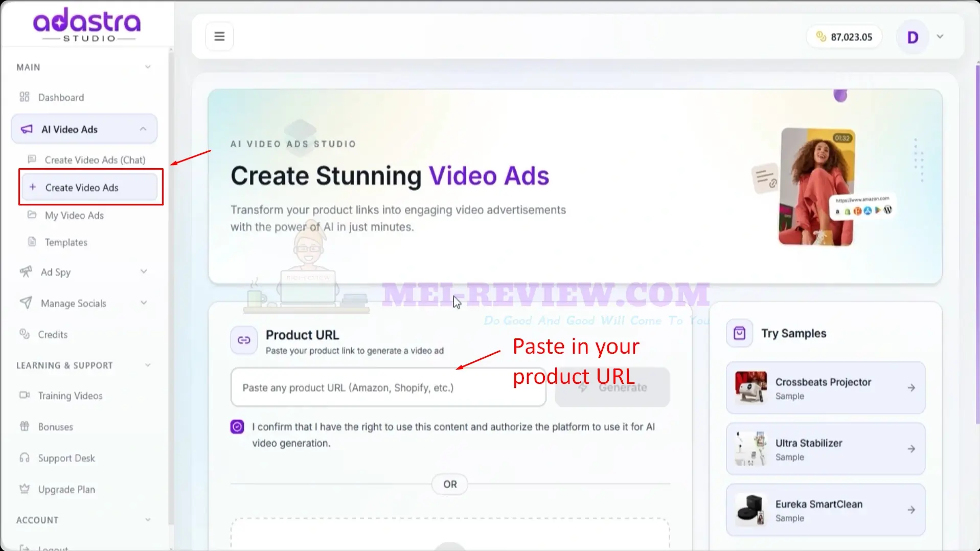Click the Generate button
Image resolution: width=980 pixels, height=551 pixels.
click(x=612, y=387)
